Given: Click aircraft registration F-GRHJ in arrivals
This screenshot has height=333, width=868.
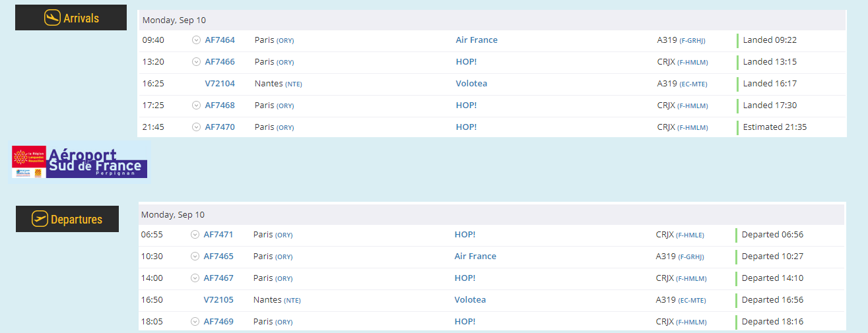Looking at the screenshot, I should (692, 41).
